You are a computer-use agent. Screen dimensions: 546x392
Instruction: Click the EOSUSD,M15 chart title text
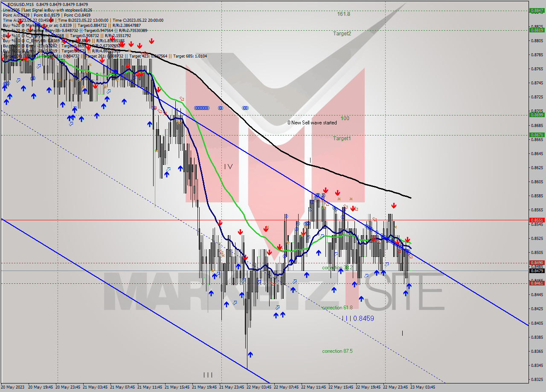pos(20,5)
